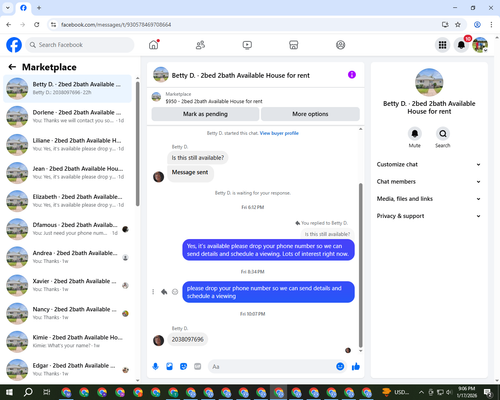Send a thumbs up like
Viewport: 500px width, 400px height.
click(356, 367)
